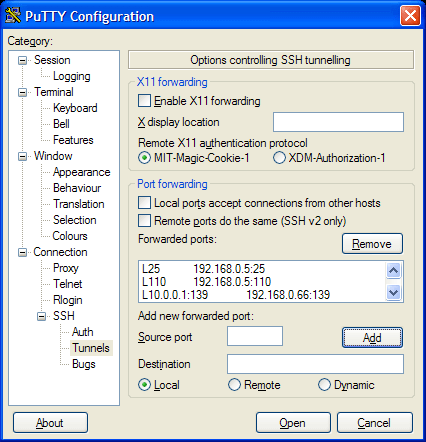Open Keyboard settings
This screenshot has height=442, width=426.
click(x=75, y=108)
